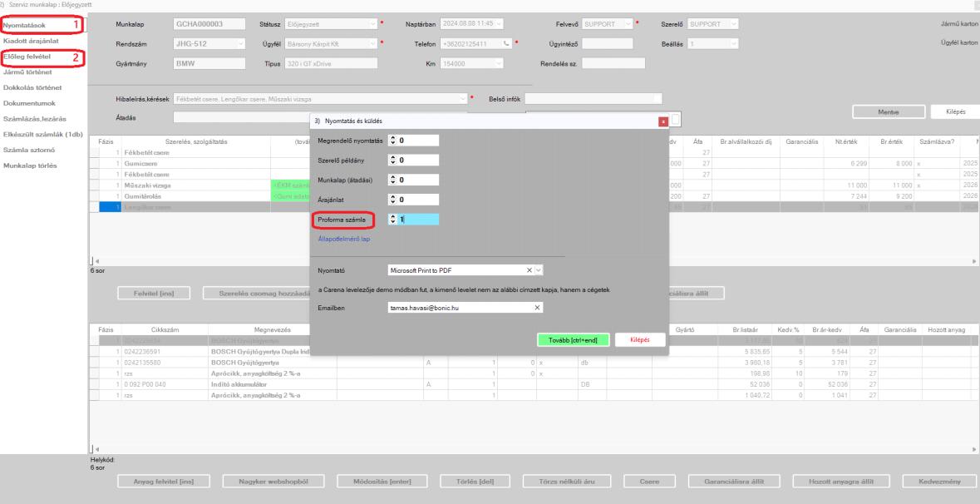Screen dimensions: 980x504
Task: Open the Állapotfelmérő lap link
Action: [x=344, y=239]
